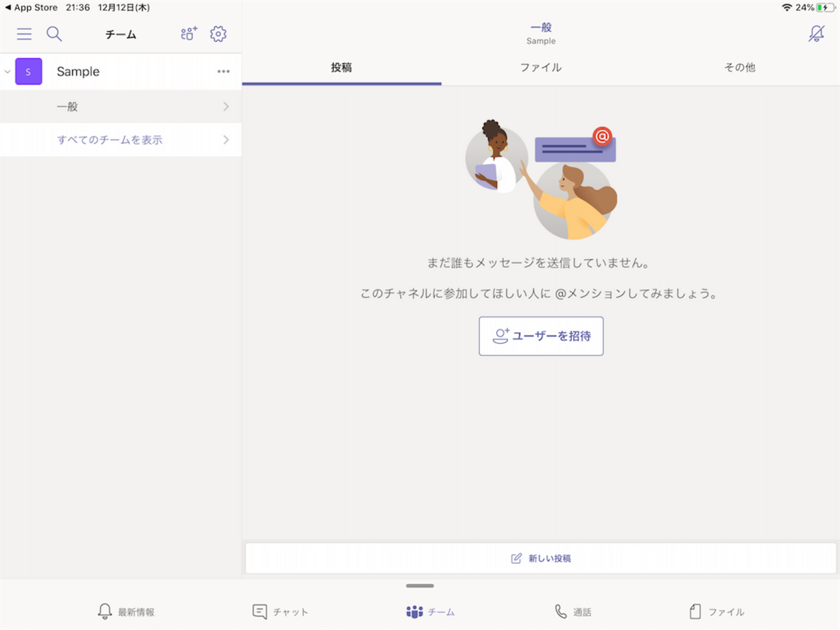
Task: Open 最新情報 in the bottom bar
Action: (x=126, y=611)
